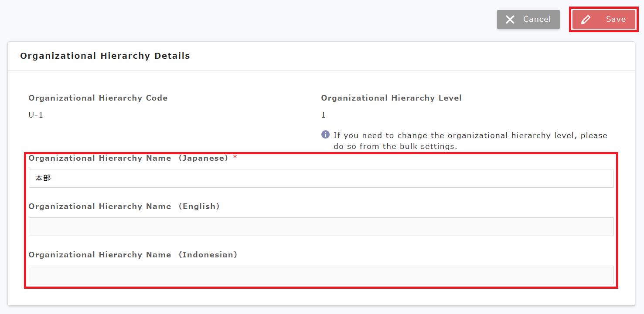Click the word Save on red button
Viewport: 644px width, 314px height.
(x=616, y=19)
